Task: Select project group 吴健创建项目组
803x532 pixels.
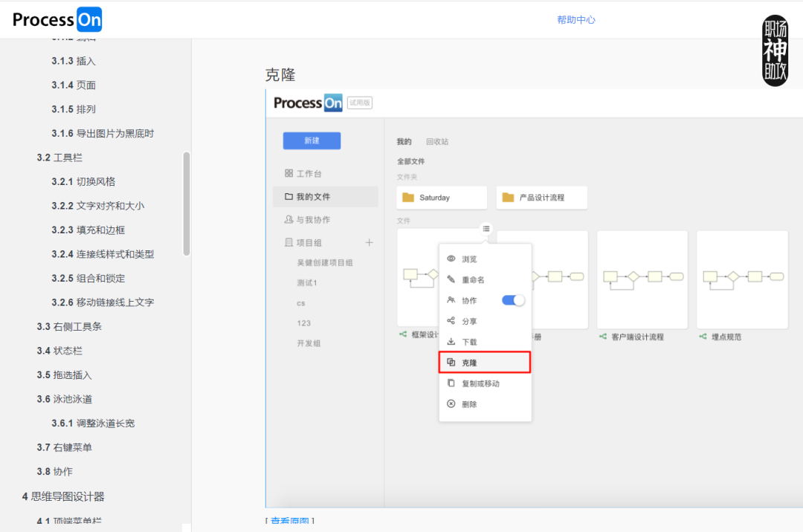Action: [325, 263]
